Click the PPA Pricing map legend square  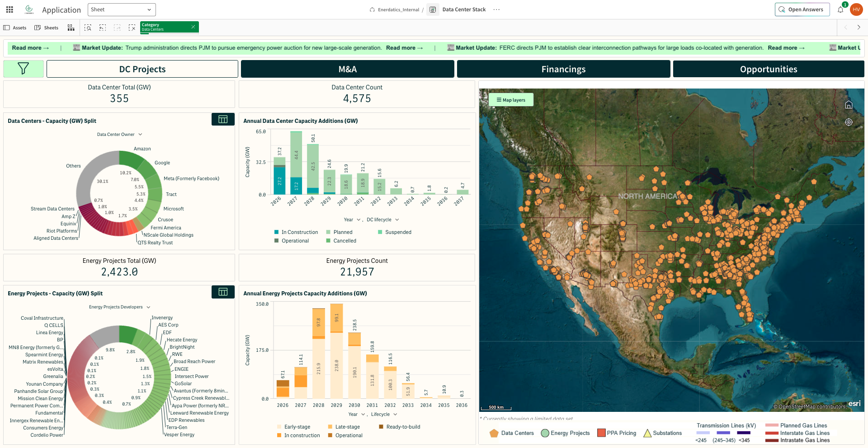pos(601,433)
